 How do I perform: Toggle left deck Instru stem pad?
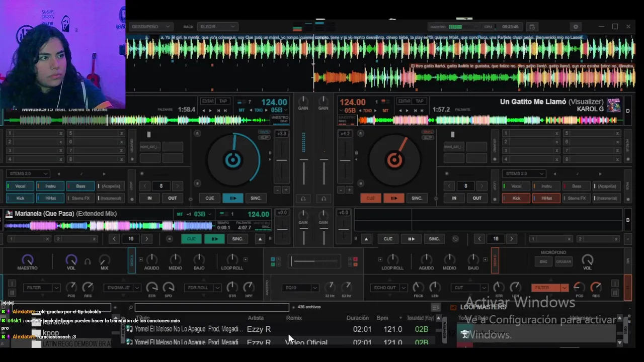pyautogui.click(x=50, y=186)
